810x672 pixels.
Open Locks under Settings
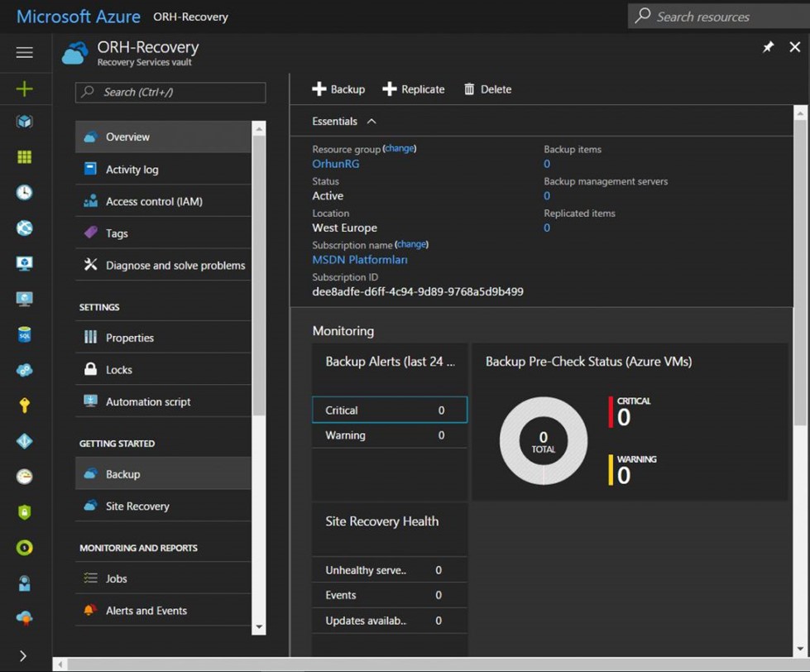tap(163, 369)
